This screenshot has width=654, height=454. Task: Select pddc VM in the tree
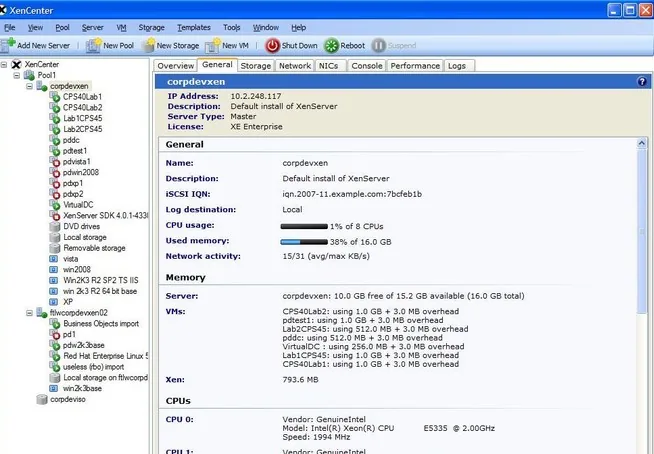[x=71, y=140]
